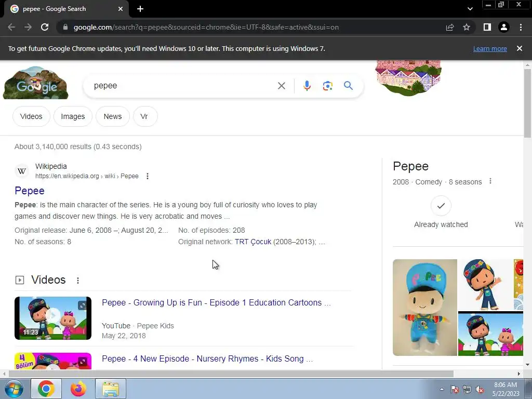Open Pepee 4 New Episode link
The height and width of the screenshot is (399, 532).
(207, 358)
